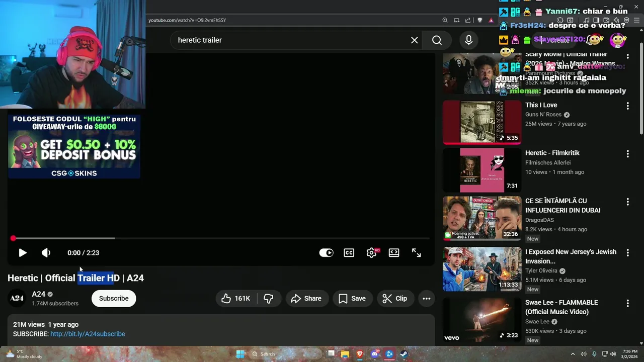Turn on closed captions (CC)
Screen dimensions: 644x362
coord(349,253)
